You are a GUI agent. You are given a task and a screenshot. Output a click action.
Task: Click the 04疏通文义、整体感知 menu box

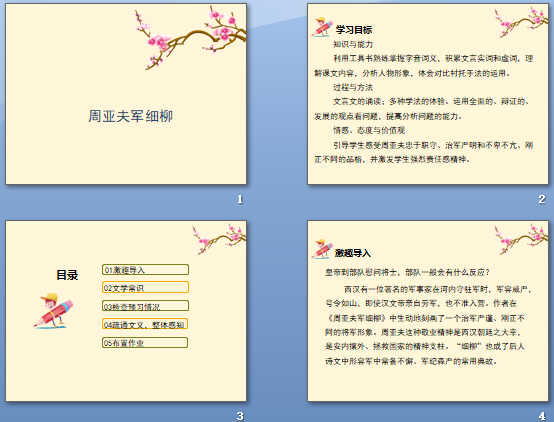tap(145, 324)
